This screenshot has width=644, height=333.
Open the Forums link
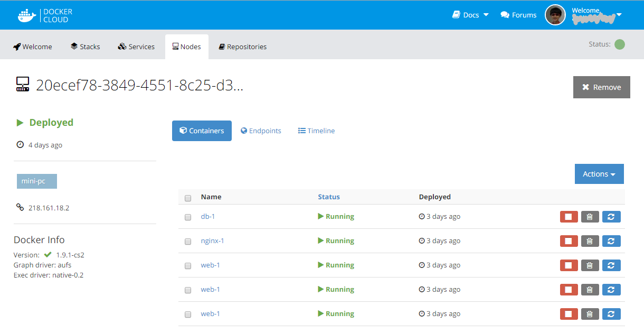[x=518, y=15]
